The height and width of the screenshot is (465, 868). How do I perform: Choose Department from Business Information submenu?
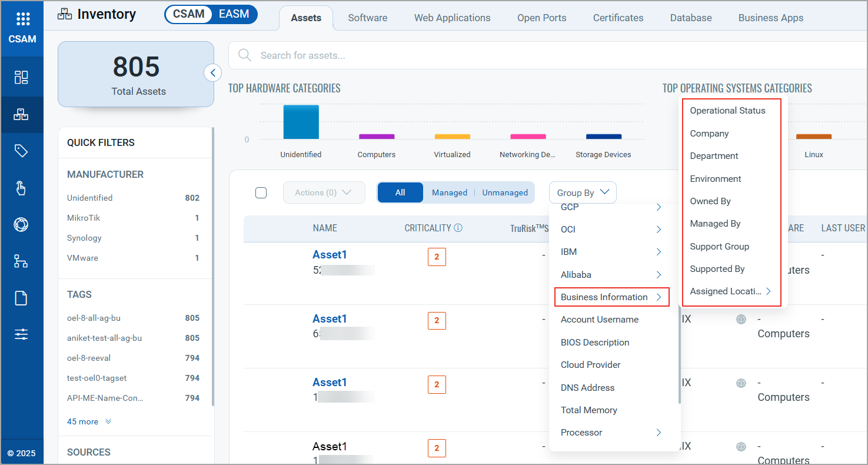(x=714, y=156)
